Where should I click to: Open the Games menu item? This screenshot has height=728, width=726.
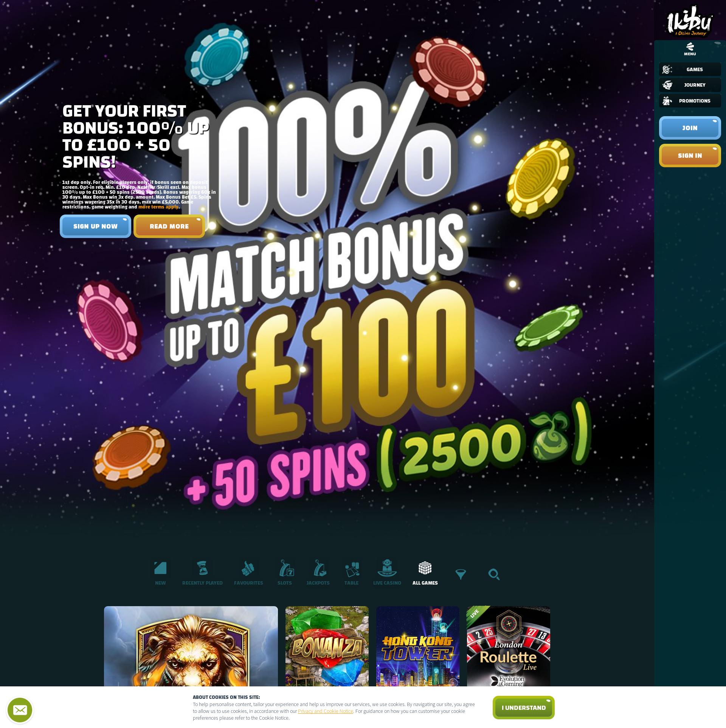coord(690,69)
